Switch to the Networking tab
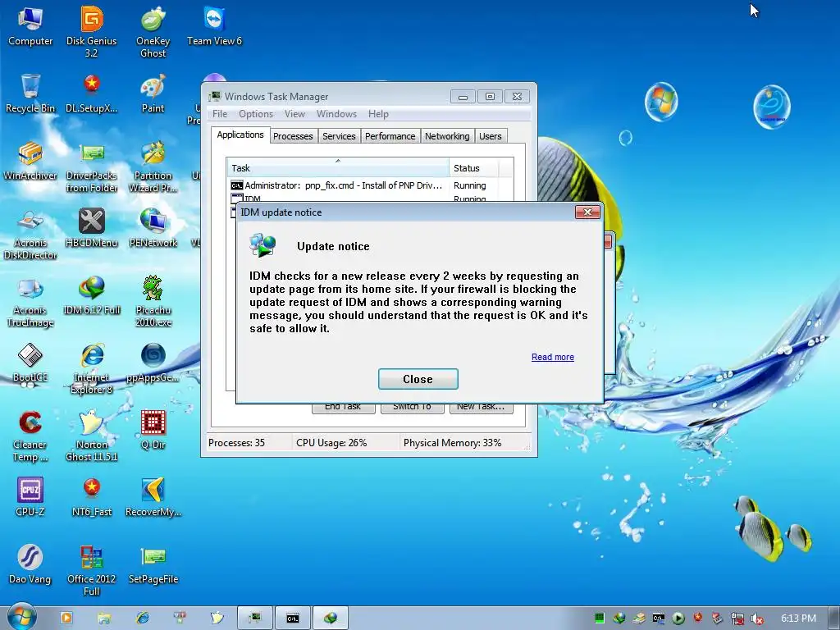840x630 pixels. click(x=447, y=136)
